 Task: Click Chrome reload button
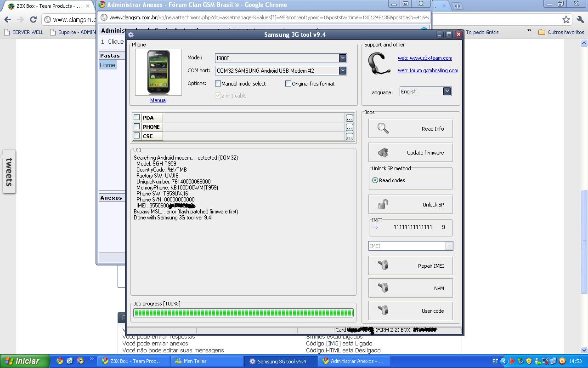tap(33, 20)
